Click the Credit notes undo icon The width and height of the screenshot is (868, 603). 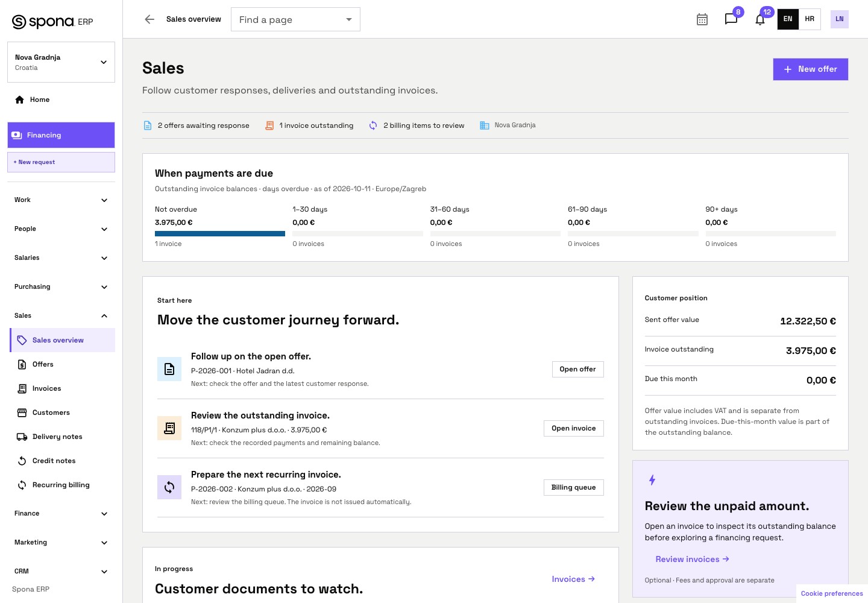(x=22, y=461)
